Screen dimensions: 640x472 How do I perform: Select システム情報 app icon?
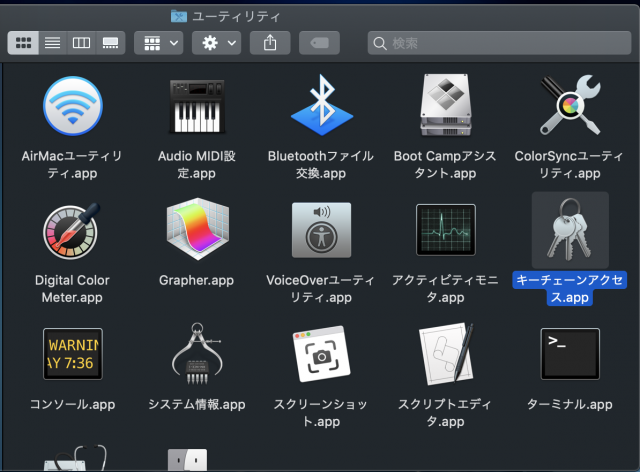click(x=197, y=354)
